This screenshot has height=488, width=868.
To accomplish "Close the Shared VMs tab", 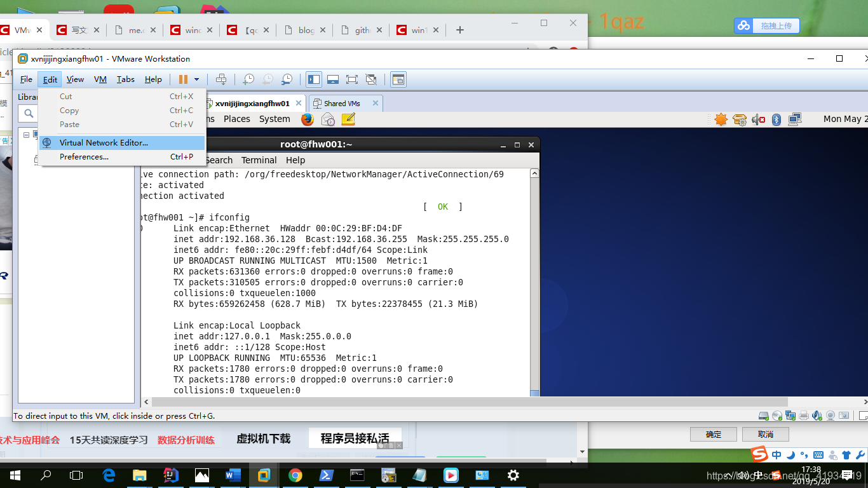I will click(x=376, y=103).
